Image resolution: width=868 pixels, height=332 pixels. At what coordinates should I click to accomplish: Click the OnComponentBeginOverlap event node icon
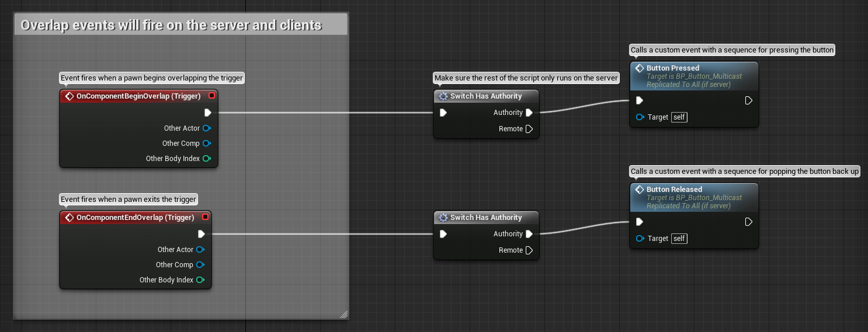[x=70, y=96]
